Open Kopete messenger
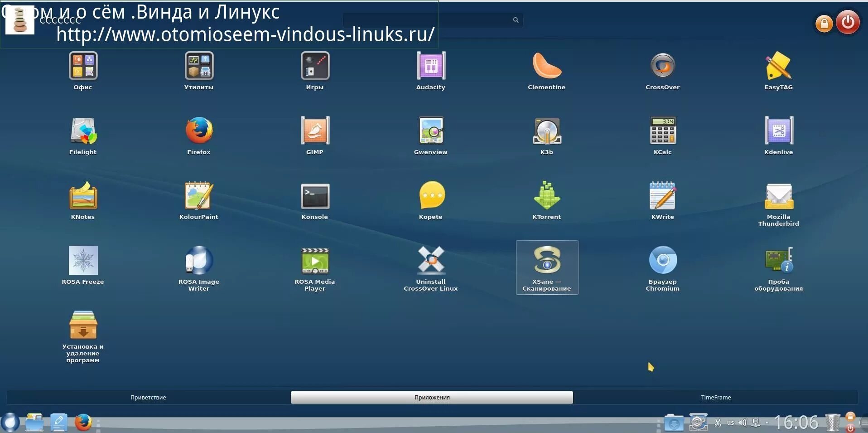The height and width of the screenshot is (433, 868). pos(431,201)
